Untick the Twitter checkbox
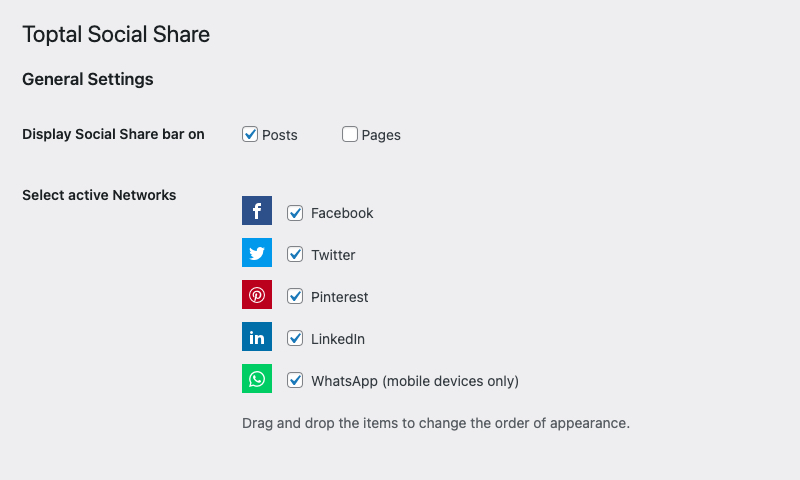 (295, 254)
